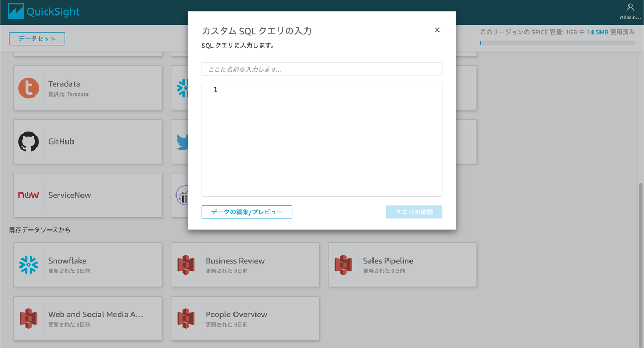
Task: Click the SPICE capacity usage bar
Action: click(557, 42)
